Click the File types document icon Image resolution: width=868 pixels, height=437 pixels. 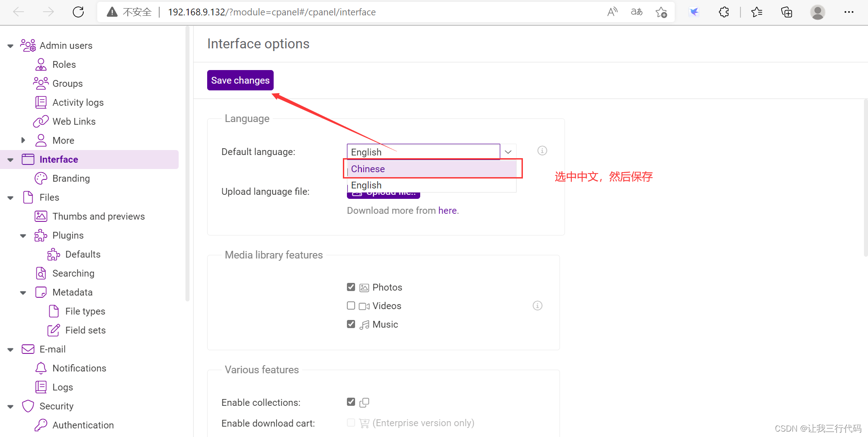click(54, 311)
